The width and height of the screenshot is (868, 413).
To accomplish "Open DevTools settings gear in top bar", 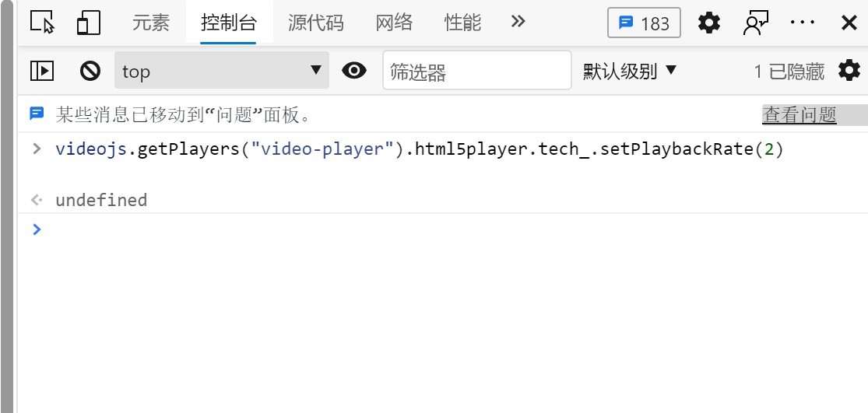I will (x=709, y=23).
